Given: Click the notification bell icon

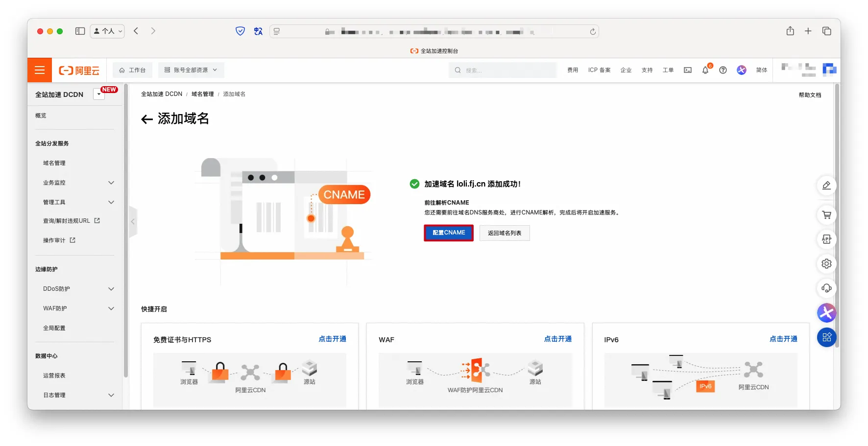Looking at the screenshot, I should (x=705, y=70).
